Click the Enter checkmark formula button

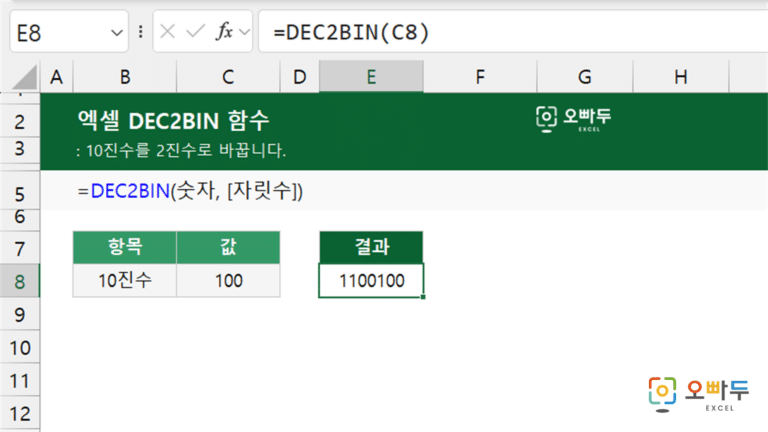click(x=195, y=32)
